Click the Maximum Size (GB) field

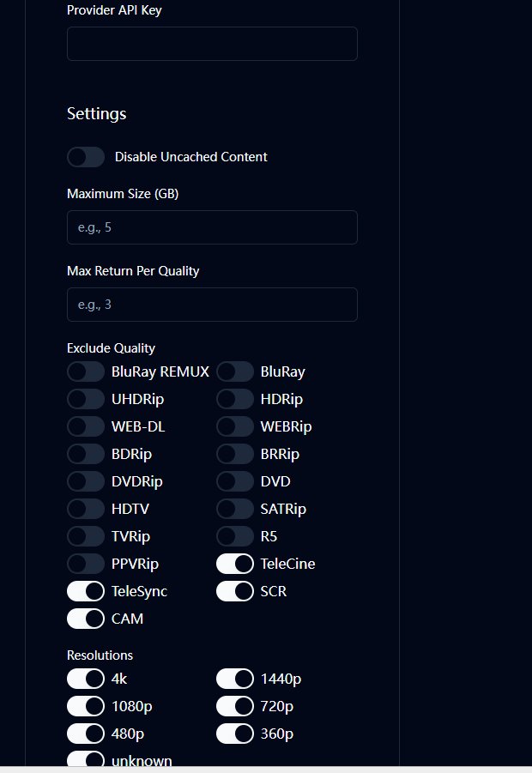coord(212,227)
